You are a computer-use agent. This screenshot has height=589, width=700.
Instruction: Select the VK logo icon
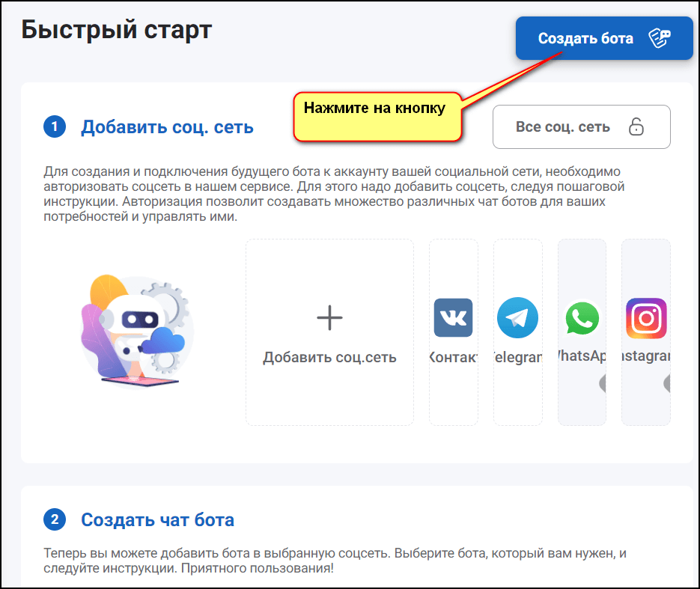click(x=453, y=318)
